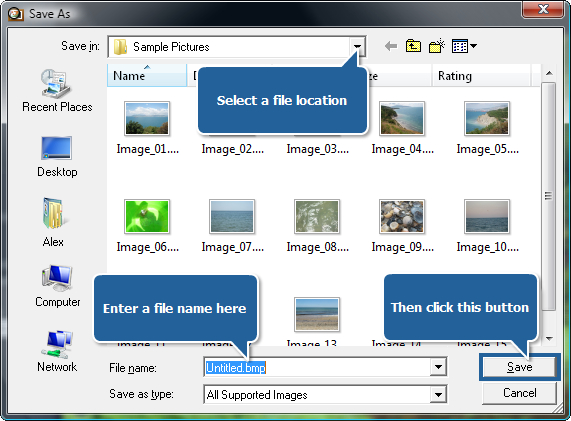This screenshot has width=571, height=421.
Task: Click the Back arrow navigation icon
Action: pos(391,46)
